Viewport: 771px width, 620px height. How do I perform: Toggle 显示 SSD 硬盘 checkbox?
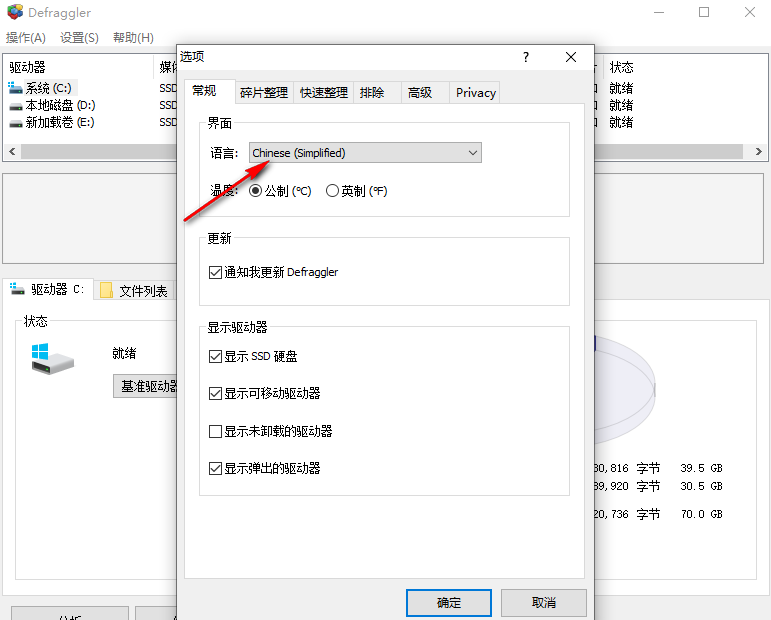(x=215, y=356)
